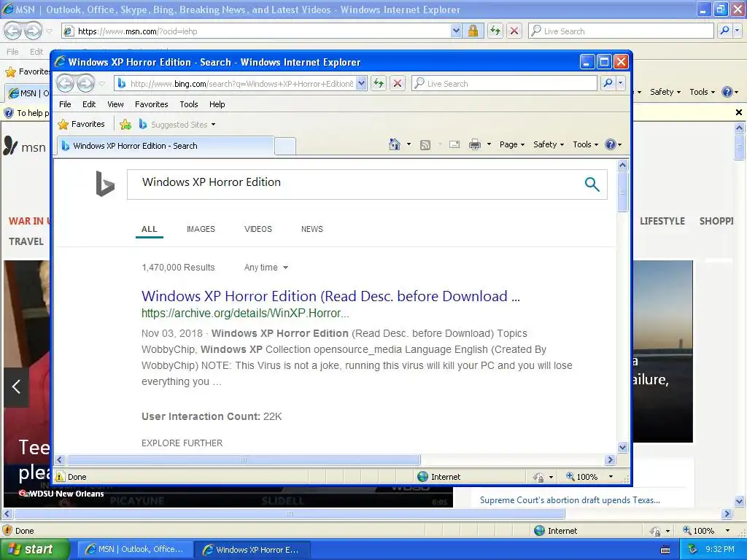Select ALL search results tab
This screenshot has height=560, width=747.
point(149,229)
